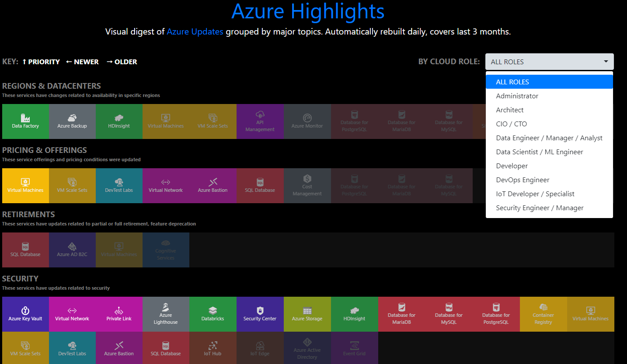Pick Data Scientist / ML Engineer option
This screenshot has width=627, height=364.
[549, 152]
